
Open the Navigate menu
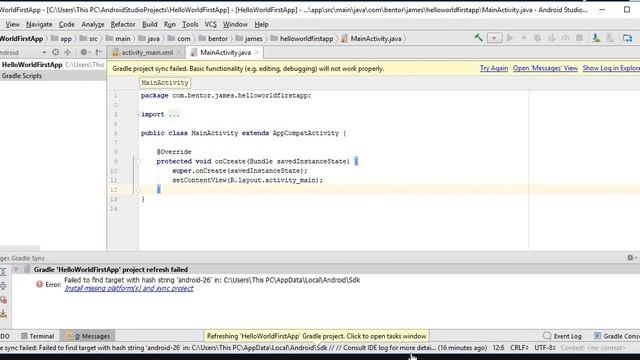pyautogui.click(x=39, y=24)
